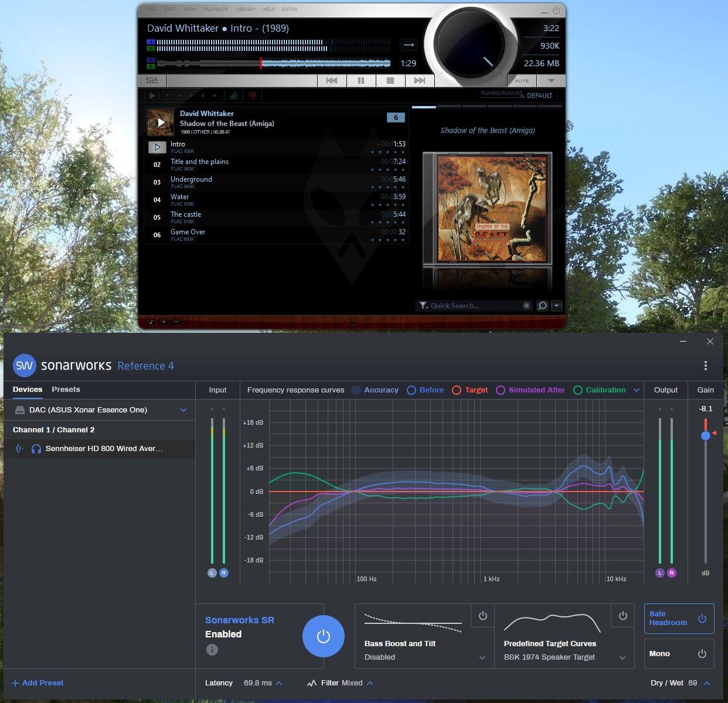Click the player power icon
The width and height of the screenshot is (728, 703).
[x=556, y=11]
